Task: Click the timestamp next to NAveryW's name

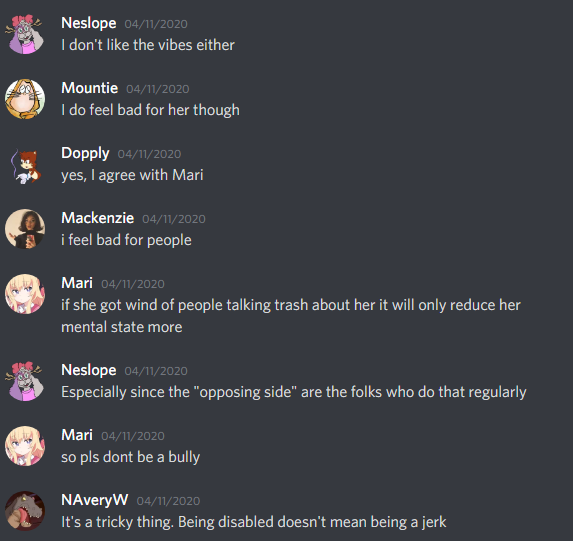Action: (x=168, y=501)
